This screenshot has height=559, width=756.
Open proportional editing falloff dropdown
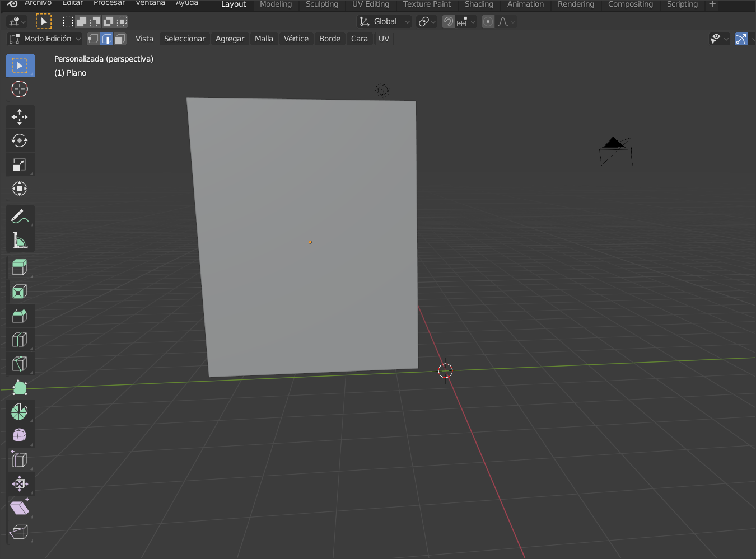(506, 21)
